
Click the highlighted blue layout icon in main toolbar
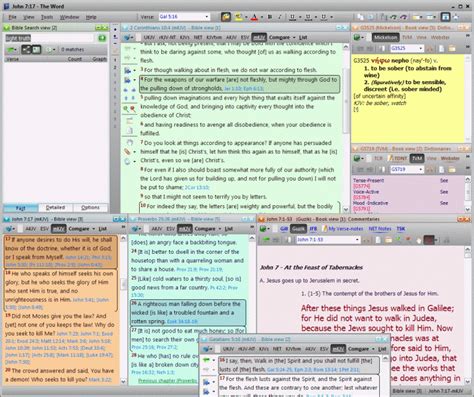pos(445,17)
